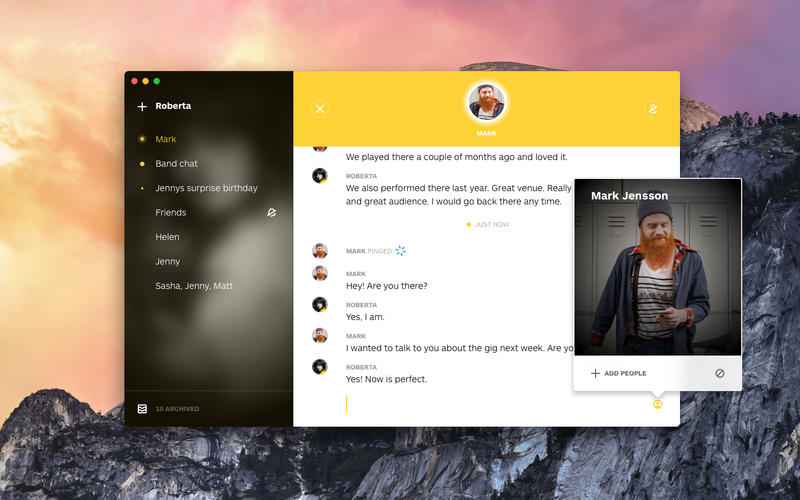The image size is (800, 500).
Task: Click the Add People button
Action: [625, 373]
